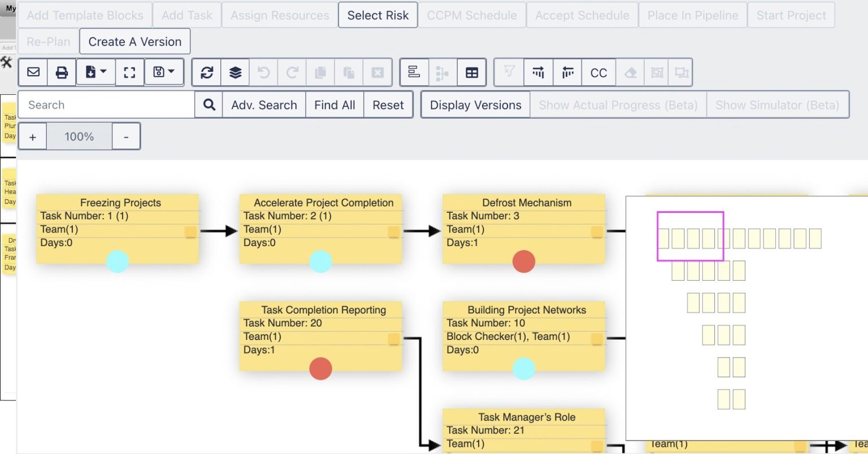
Task: Click the tools wrench icon at left edge
Action: coord(6,62)
